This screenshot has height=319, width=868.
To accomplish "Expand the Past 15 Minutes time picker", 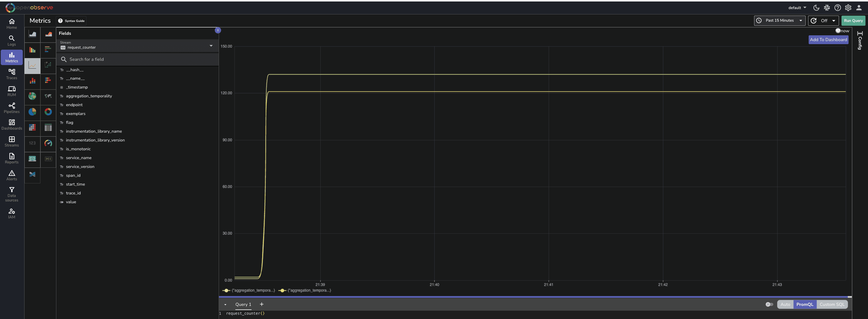I will click(779, 20).
